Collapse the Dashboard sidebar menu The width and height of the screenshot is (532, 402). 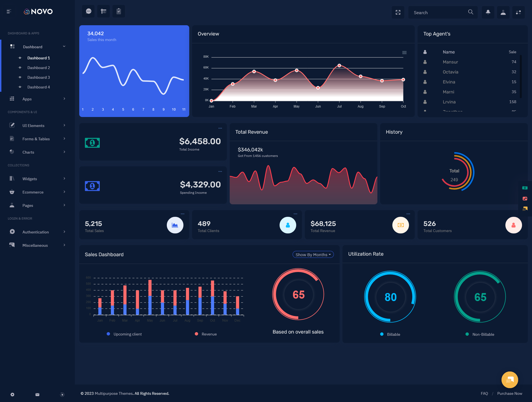[x=38, y=47]
